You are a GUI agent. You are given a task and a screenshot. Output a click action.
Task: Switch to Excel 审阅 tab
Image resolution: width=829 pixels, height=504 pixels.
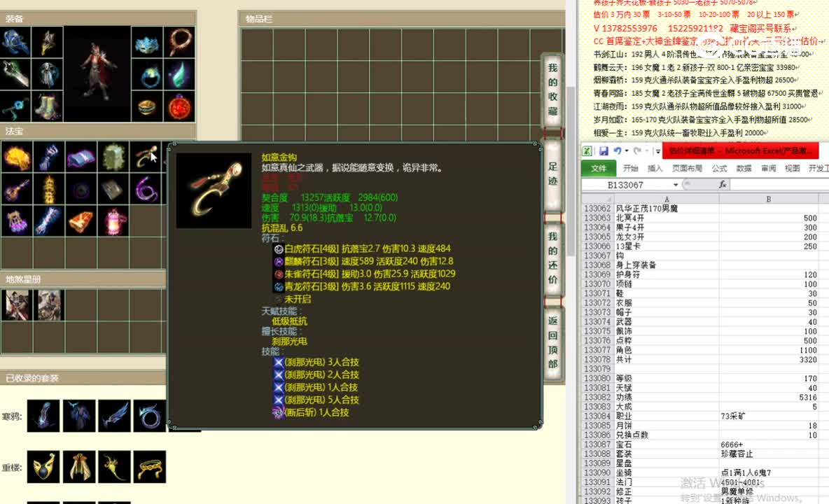tap(768, 168)
